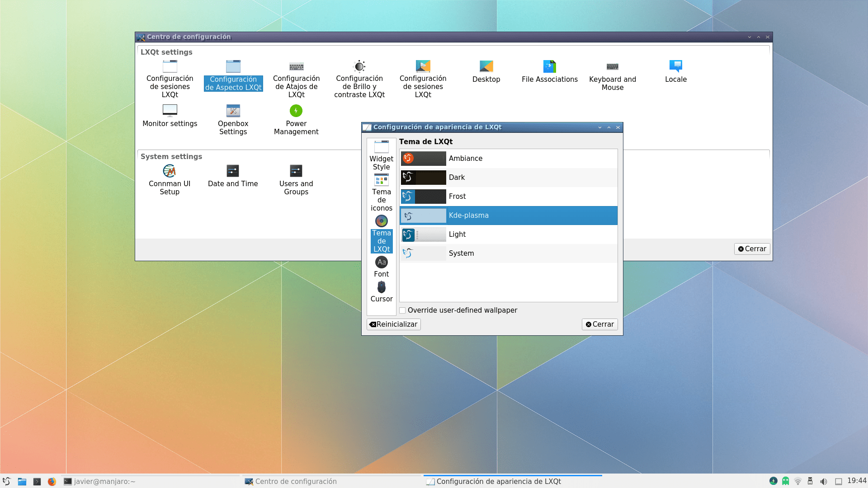Select the Kde-plasma theme
The image size is (868, 488).
point(509,216)
